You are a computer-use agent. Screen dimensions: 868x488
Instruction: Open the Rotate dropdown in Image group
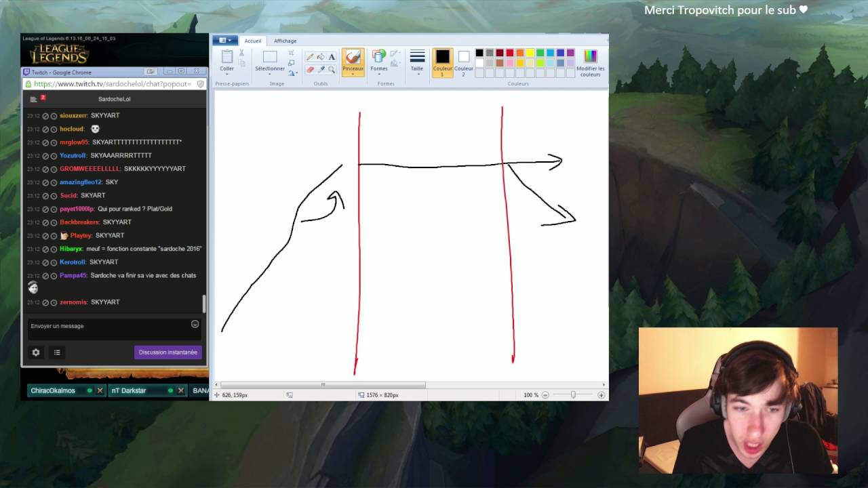pyautogui.click(x=292, y=73)
